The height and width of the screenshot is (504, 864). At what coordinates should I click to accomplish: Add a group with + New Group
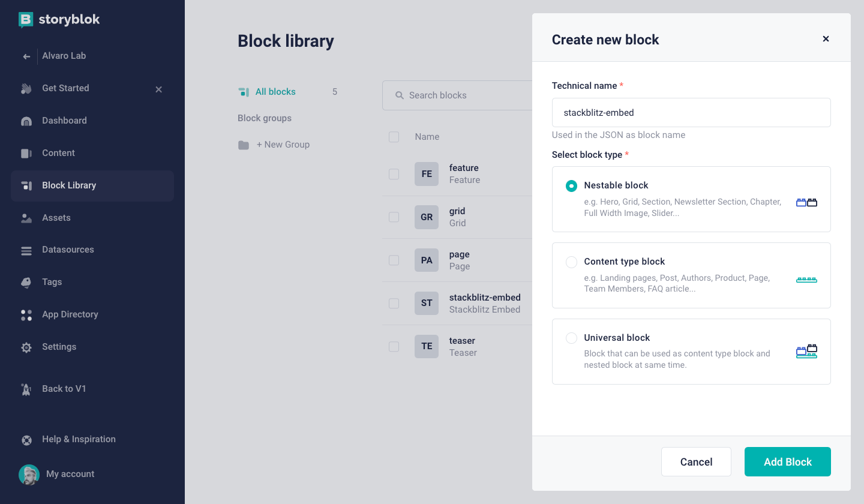283,145
